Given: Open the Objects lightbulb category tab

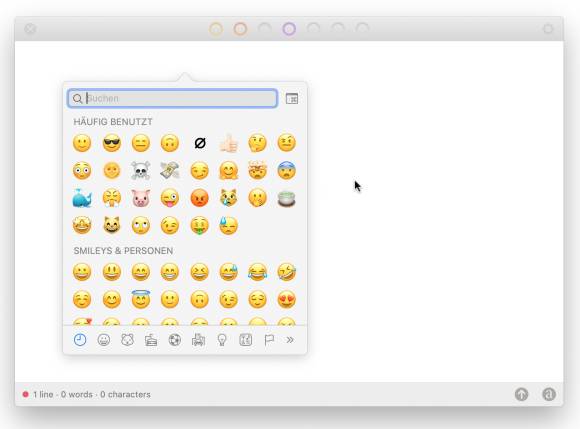Looking at the screenshot, I should (x=222, y=340).
